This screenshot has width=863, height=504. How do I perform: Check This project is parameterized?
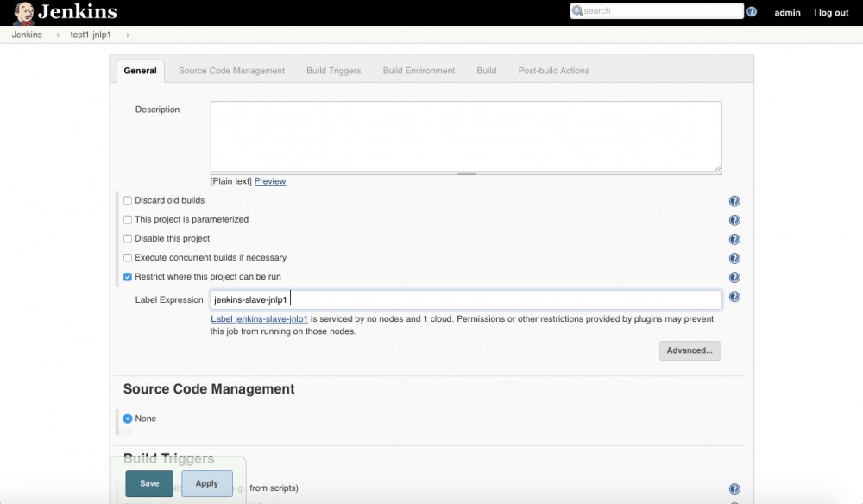[x=127, y=219]
